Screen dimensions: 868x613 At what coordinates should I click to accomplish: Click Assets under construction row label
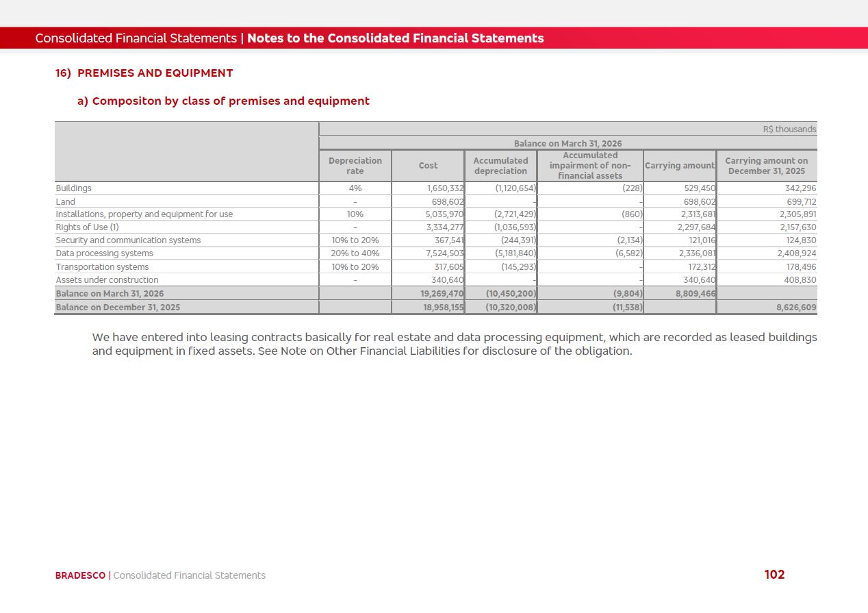[x=107, y=280]
